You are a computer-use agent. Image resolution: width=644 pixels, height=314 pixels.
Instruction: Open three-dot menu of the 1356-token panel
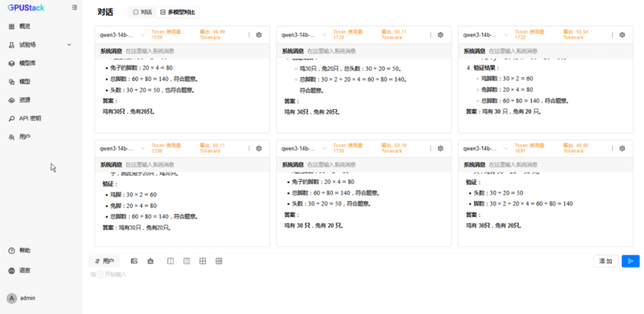point(249,148)
